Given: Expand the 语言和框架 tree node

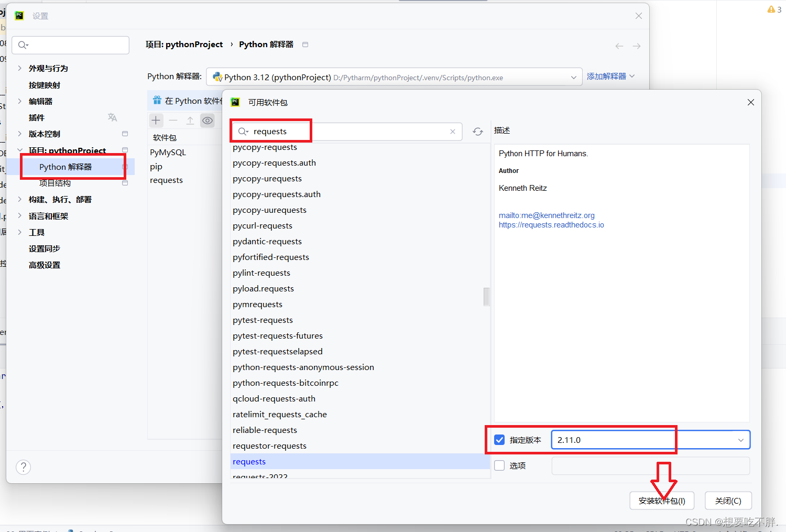Looking at the screenshot, I should 20,216.
